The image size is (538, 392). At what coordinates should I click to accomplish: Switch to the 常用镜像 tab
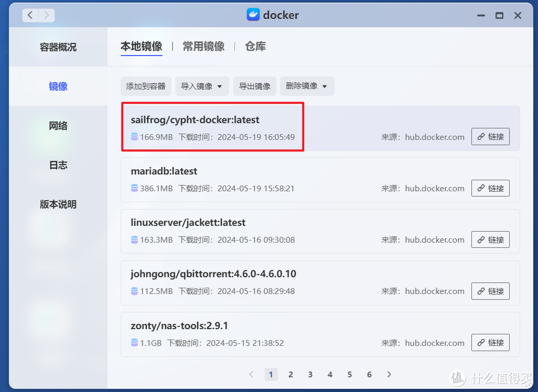click(203, 46)
